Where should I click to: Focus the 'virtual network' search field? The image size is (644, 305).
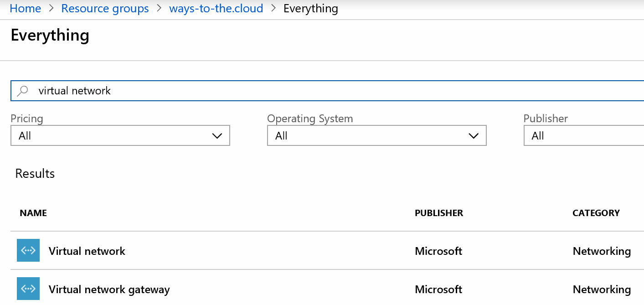click(x=319, y=91)
